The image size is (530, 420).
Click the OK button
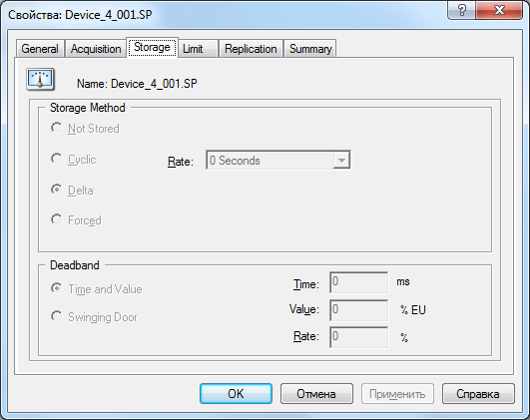[236, 394]
